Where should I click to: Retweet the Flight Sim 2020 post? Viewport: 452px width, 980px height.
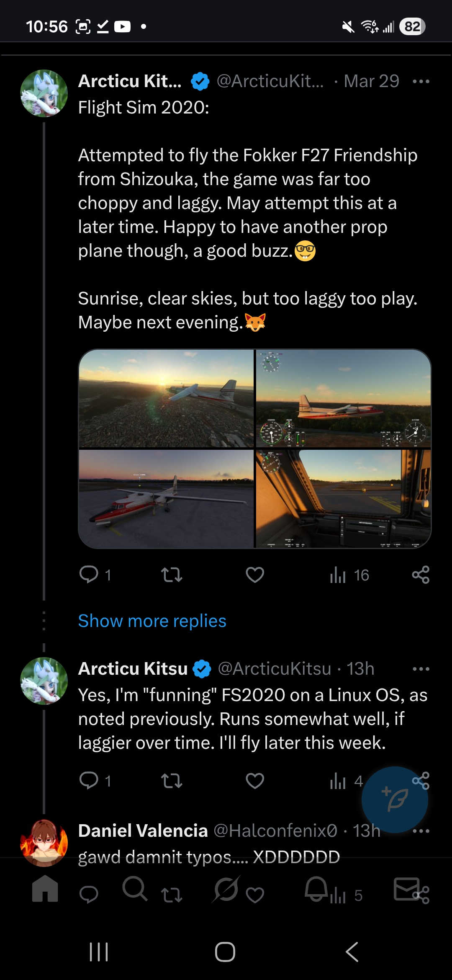point(172,575)
